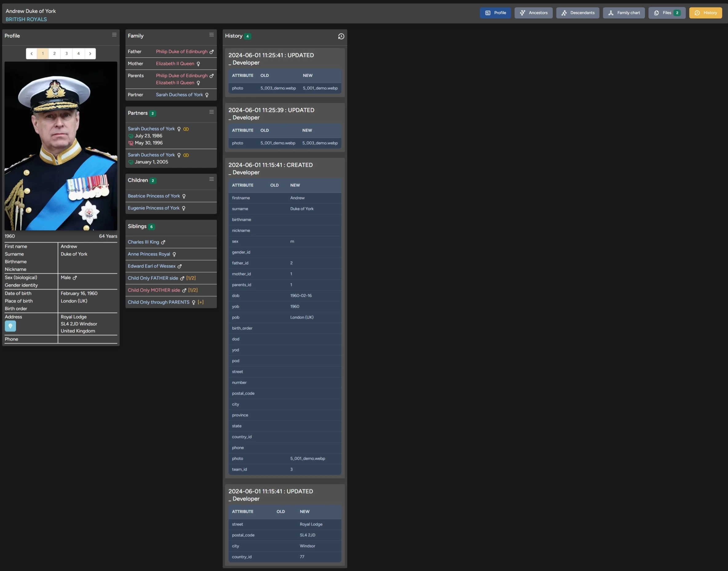Open the Descendants view
The image size is (728, 571).
click(x=578, y=13)
